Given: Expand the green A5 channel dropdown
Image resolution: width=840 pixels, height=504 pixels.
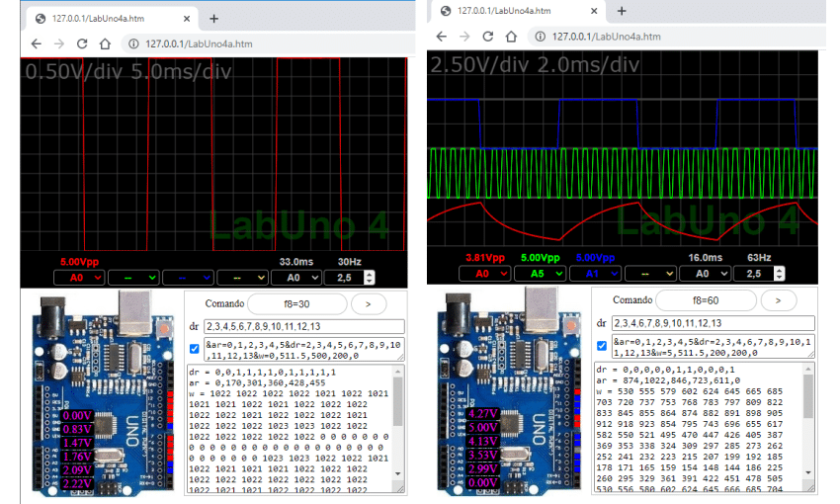Looking at the screenshot, I should (539, 272).
